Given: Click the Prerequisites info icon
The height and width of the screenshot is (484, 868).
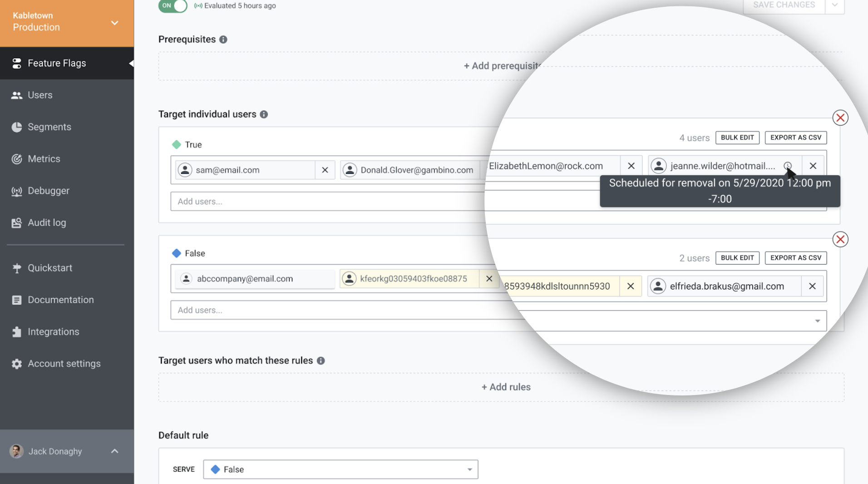Looking at the screenshot, I should pyautogui.click(x=223, y=40).
